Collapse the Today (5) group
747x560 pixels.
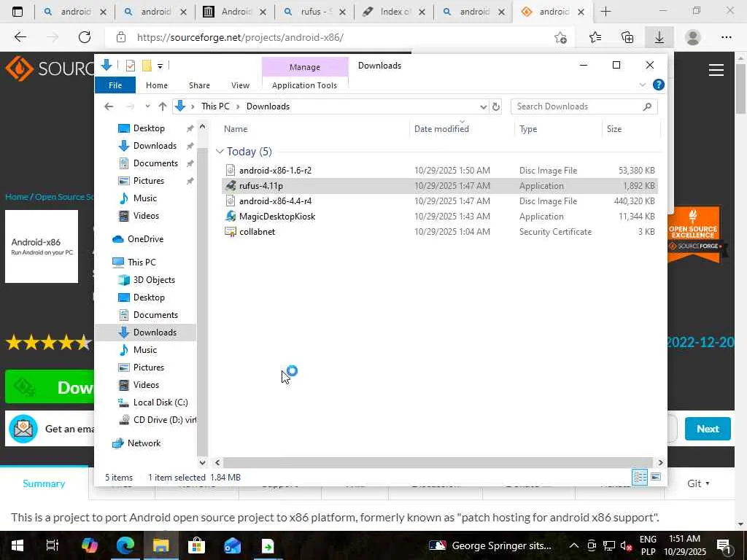220,152
